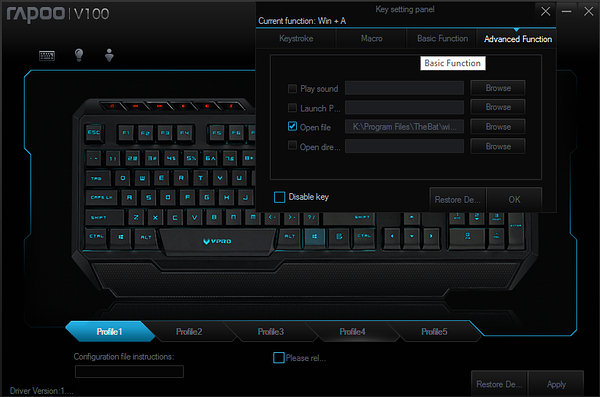This screenshot has width=600, height=397.
Task: Select the ESC key on keyboard image
Action: click(94, 133)
